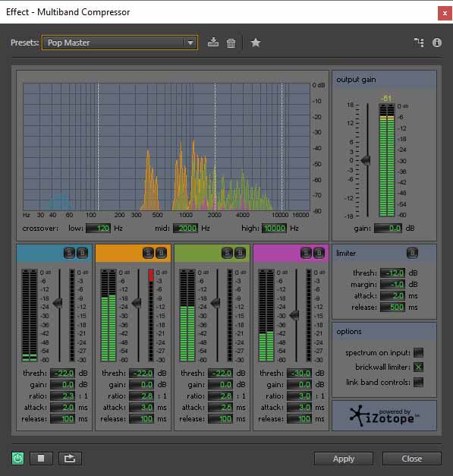Select magenta band thresh -30.0 field
Image resolution: width=453 pixels, height=476 pixels.
[299, 373]
